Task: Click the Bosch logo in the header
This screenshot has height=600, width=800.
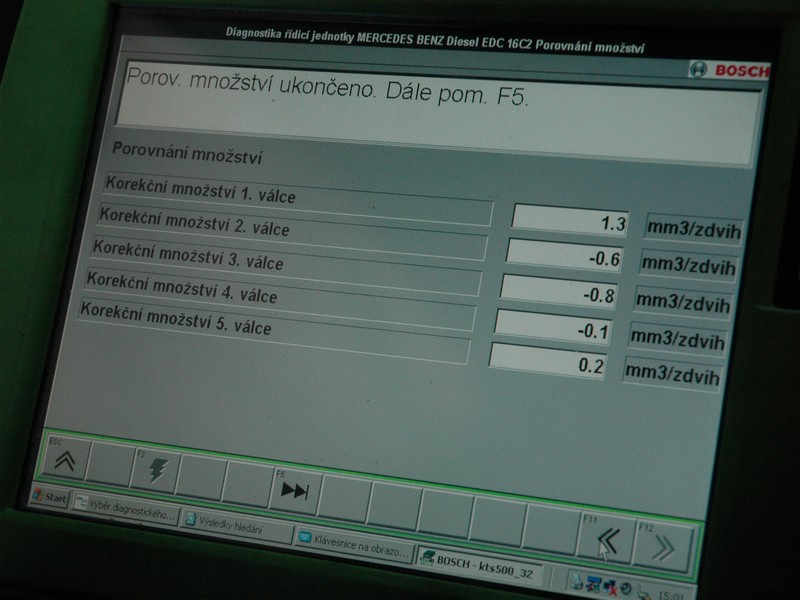Action: pyautogui.click(x=730, y=69)
